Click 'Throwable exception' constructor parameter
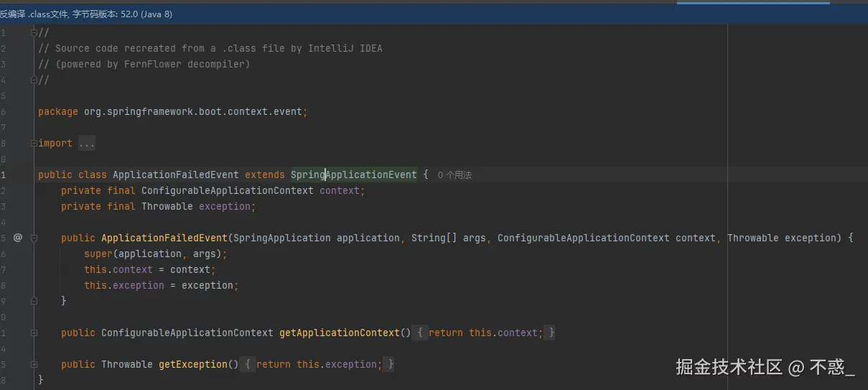This screenshot has width=868, height=390. pyautogui.click(x=782, y=238)
